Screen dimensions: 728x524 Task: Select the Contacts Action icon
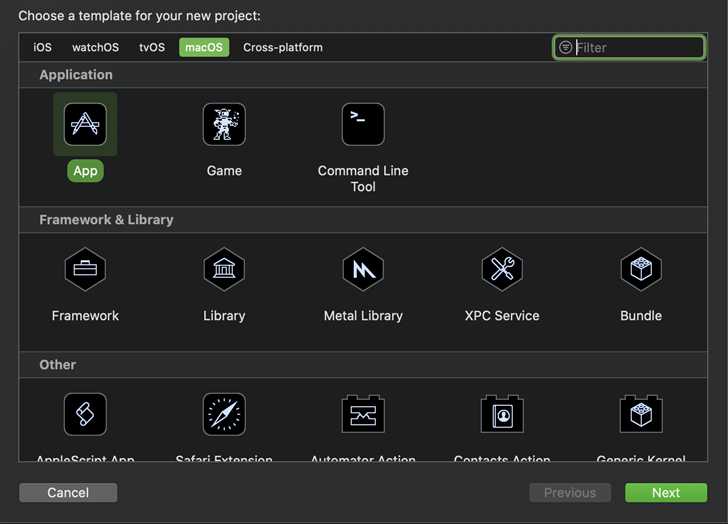pyautogui.click(x=502, y=414)
